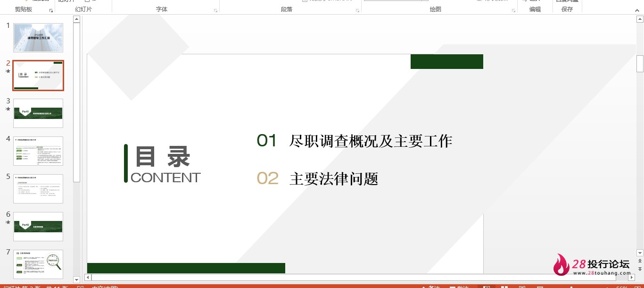Image resolution: width=644 pixels, height=288 pixels.
Task: Play animations via slide 6 star icon
Action: point(8,222)
